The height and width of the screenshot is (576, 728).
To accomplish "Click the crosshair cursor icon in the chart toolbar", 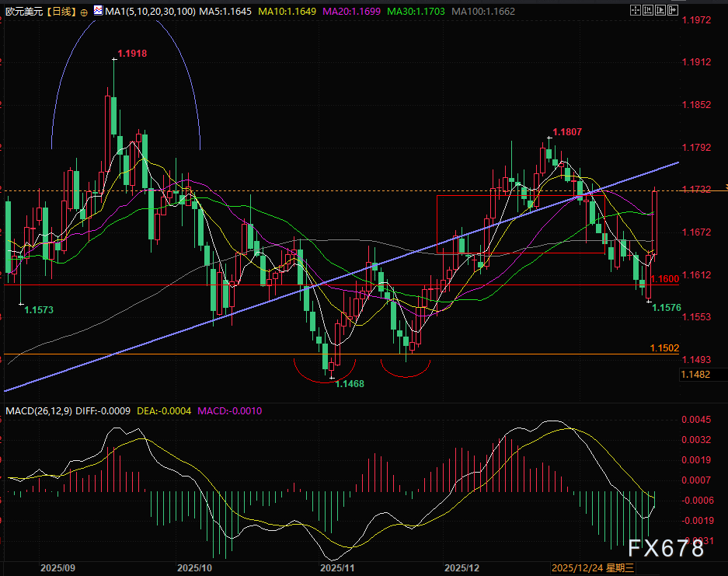I will [636, 10].
